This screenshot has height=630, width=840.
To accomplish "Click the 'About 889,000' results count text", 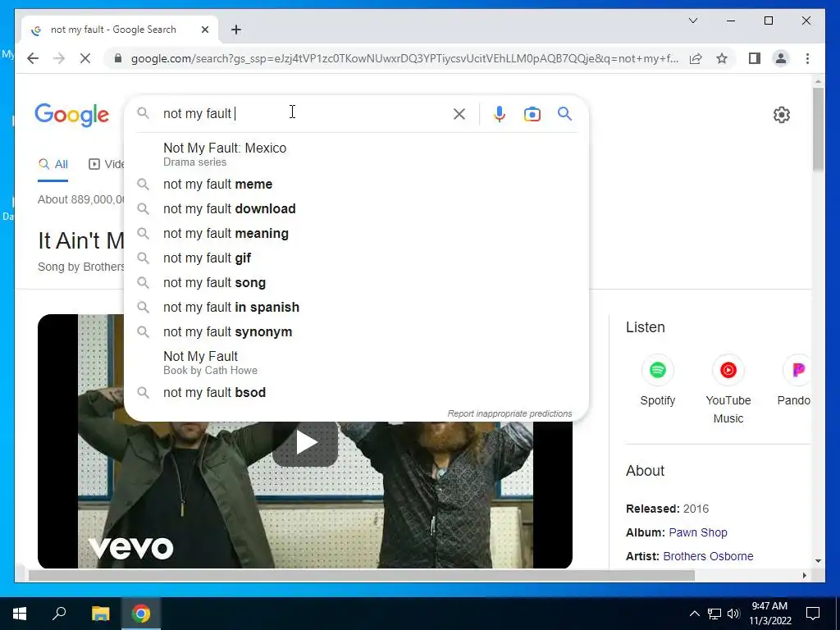I will 81,200.
